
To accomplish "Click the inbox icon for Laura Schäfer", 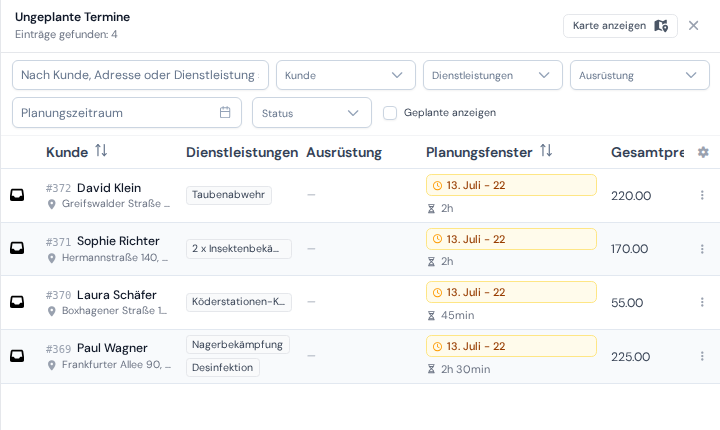I will [x=17, y=302].
